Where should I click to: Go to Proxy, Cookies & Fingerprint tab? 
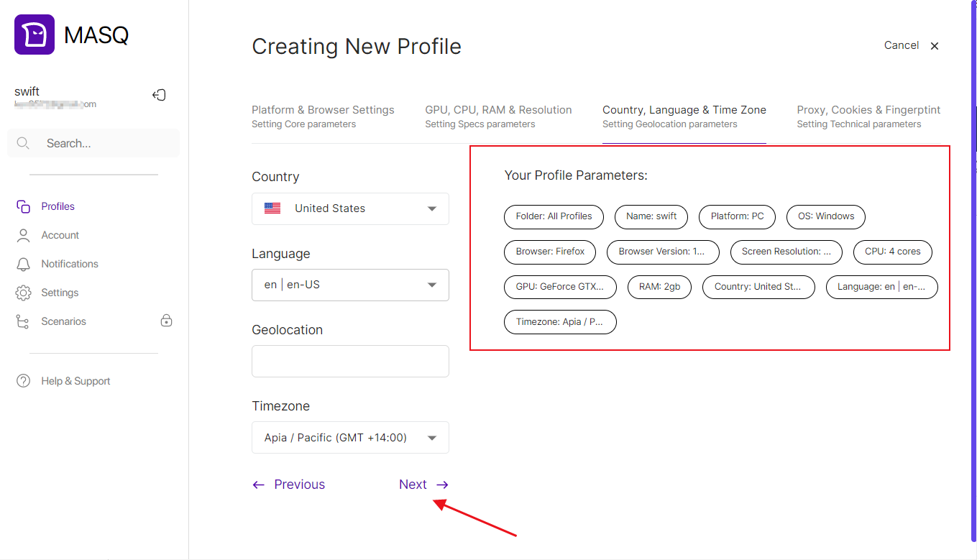[868, 116]
